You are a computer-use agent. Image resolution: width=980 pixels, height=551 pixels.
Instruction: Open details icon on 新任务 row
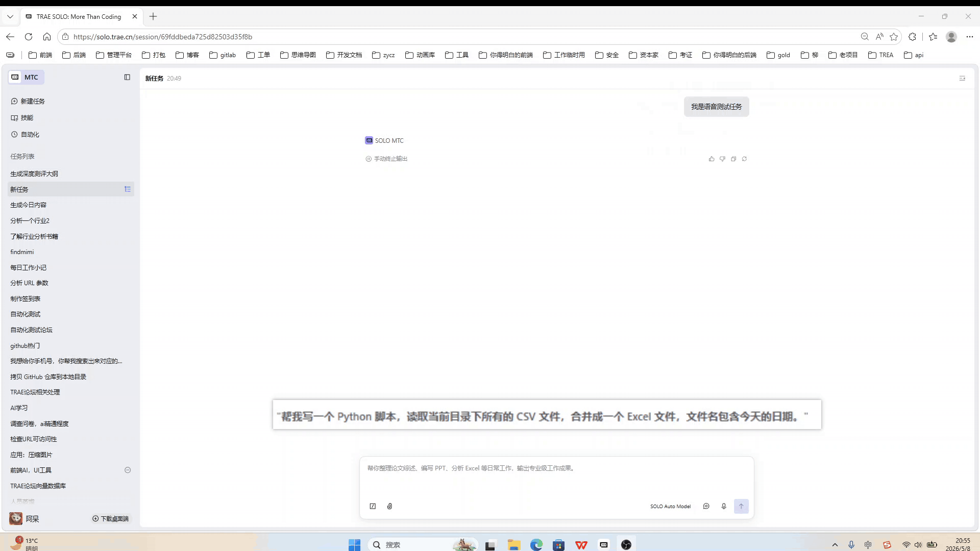tap(128, 189)
